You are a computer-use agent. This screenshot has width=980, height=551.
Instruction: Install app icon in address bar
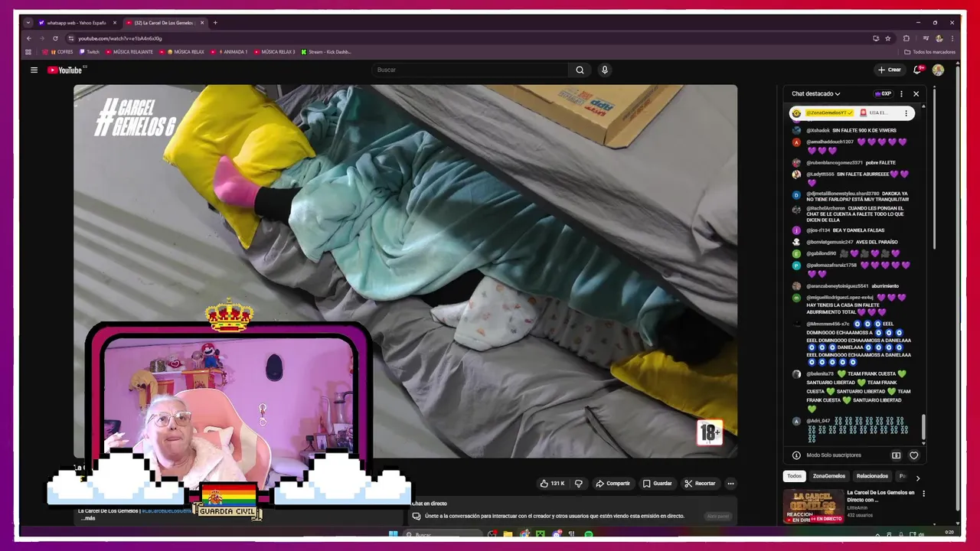876,38
